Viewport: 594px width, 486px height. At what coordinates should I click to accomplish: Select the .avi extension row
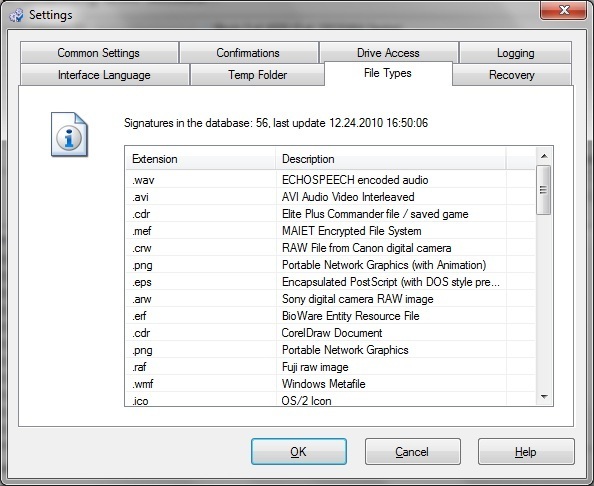coord(330,197)
